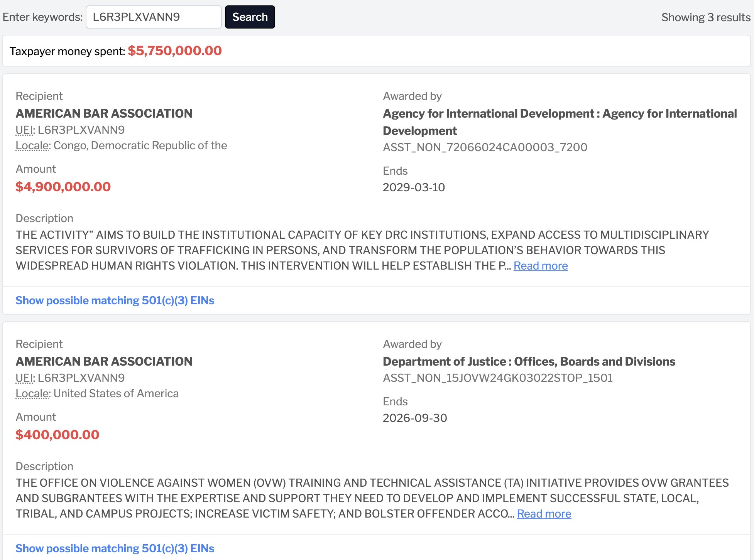Click first AMERICAN BAR ASSOCIATION recipient, Congo locale
Image resolution: width=754 pixels, height=560 pixels.
coord(104,113)
